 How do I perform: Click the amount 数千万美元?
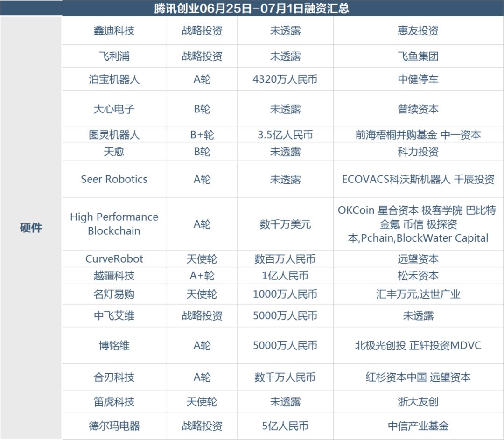pyautogui.click(x=285, y=224)
